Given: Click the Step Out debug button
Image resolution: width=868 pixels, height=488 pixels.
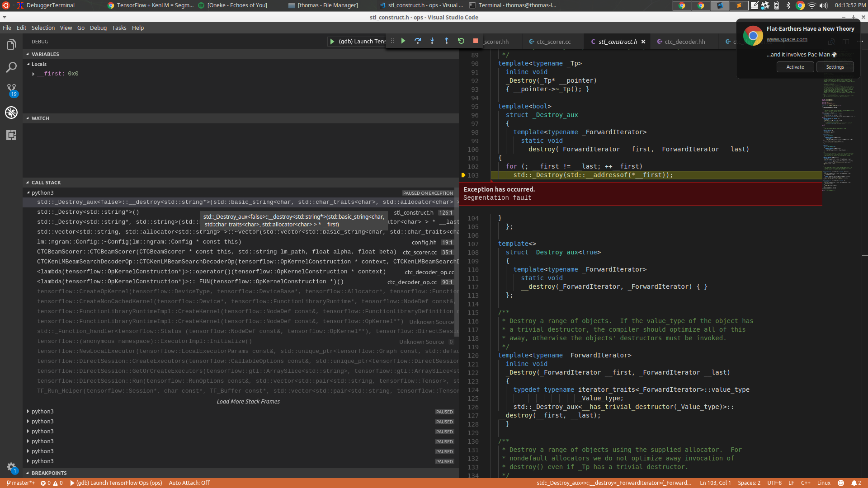Looking at the screenshot, I should coord(447,41).
